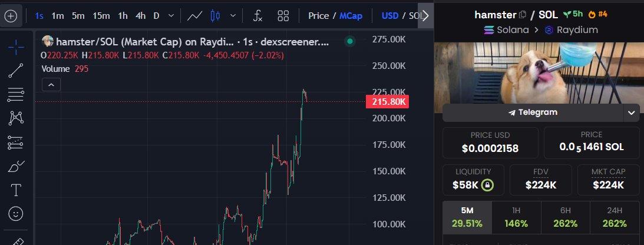The height and width of the screenshot is (245, 644).
Task: Switch chart to MCap mode
Action: [351, 16]
